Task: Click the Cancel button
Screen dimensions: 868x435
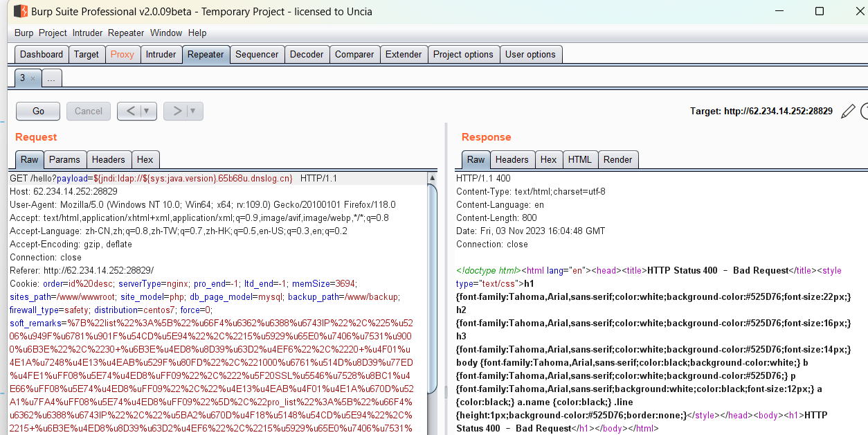Action: click(x=89, y=111)
